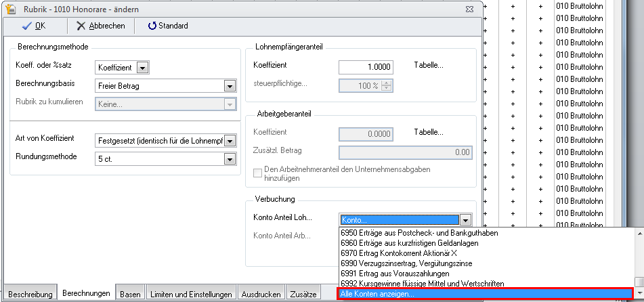The image size is (644, 302).
Task: Click the account list scrollbar up arrow
Action: 639,233
